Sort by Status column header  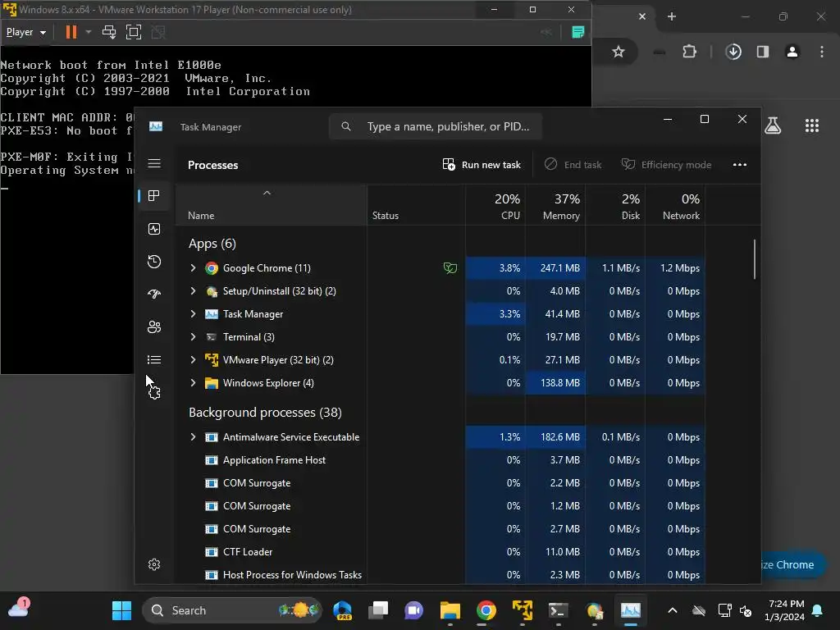[416, 205]
